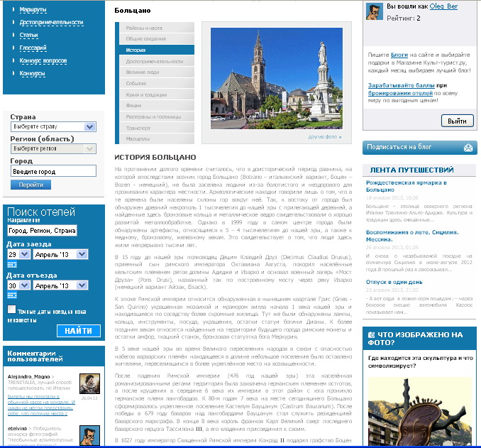The width and height of the screenshot is (481, 448).
Task: Open the region selection dropdown
Action: pyautogui.click(x=53, y=148)
